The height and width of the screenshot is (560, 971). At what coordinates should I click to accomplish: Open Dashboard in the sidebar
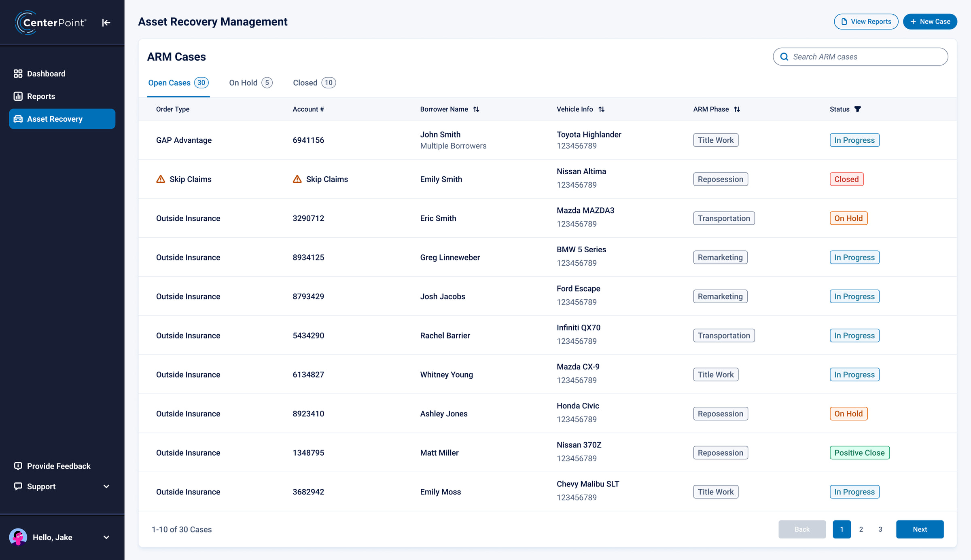pos(62,74)
